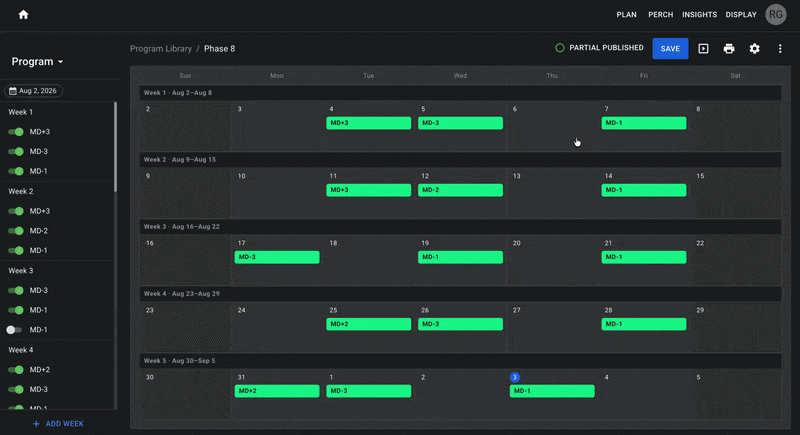This screenshot has width=800, height=435.
Task: Open the PLAN menu
Action: [626, 15]
